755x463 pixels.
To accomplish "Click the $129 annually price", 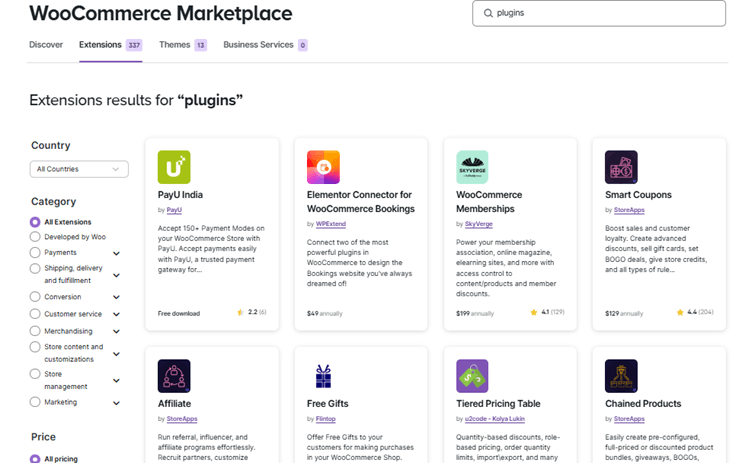I will click(624, 313).
